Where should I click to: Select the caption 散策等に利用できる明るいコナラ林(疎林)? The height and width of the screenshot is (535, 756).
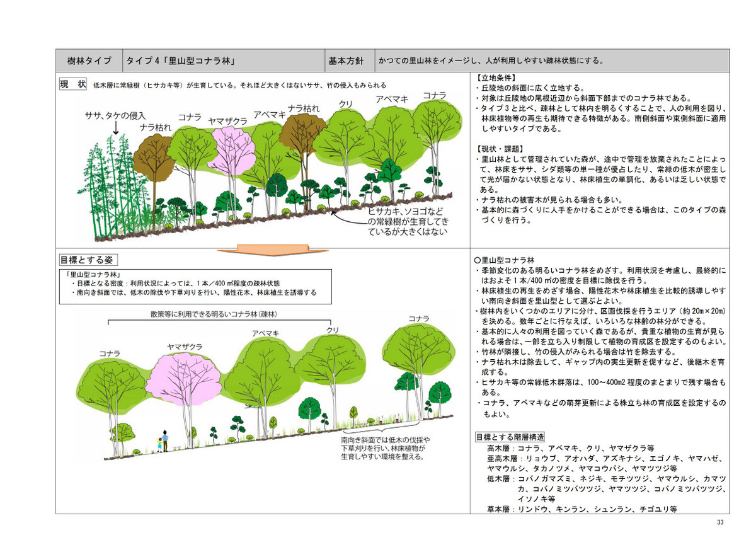tap(214, 314)
